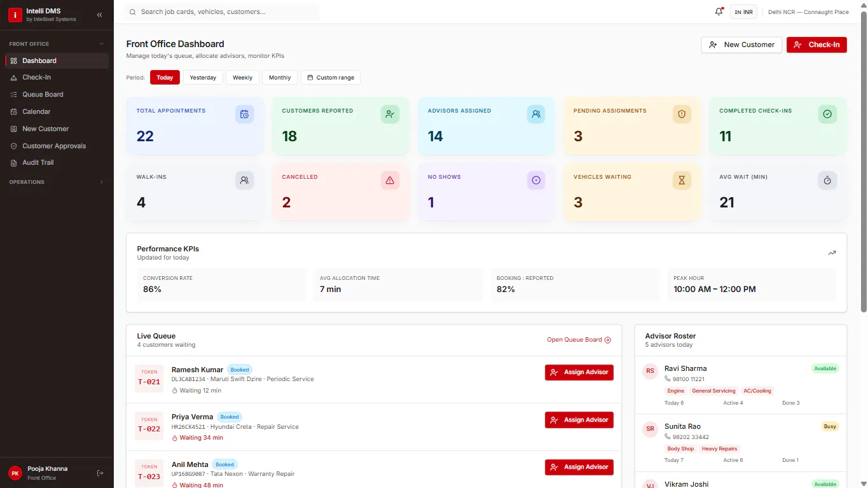
Task: Expand the Operations sidebar section
Action: (57, 182)
